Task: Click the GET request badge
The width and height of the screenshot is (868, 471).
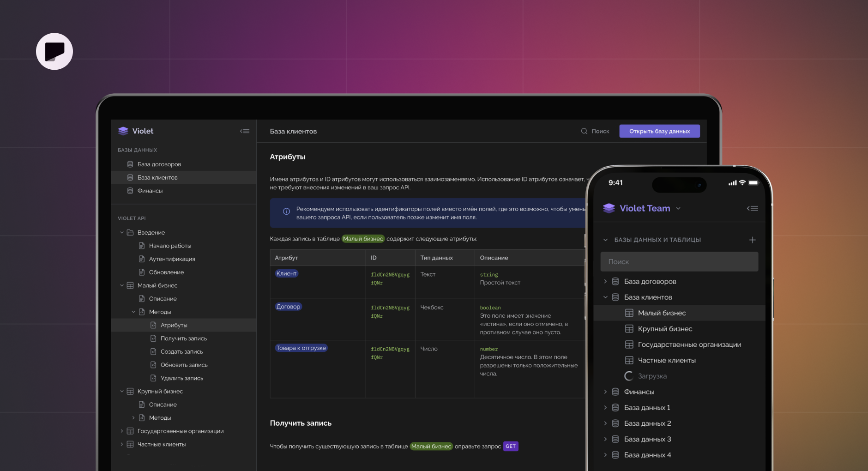Action: [511, 446]
